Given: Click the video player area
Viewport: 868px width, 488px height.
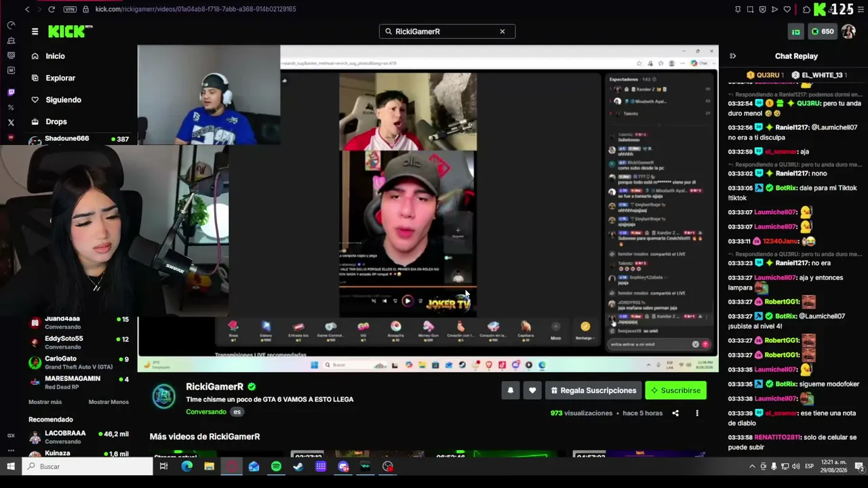Looking at the screenshot, I should point(428,209).
